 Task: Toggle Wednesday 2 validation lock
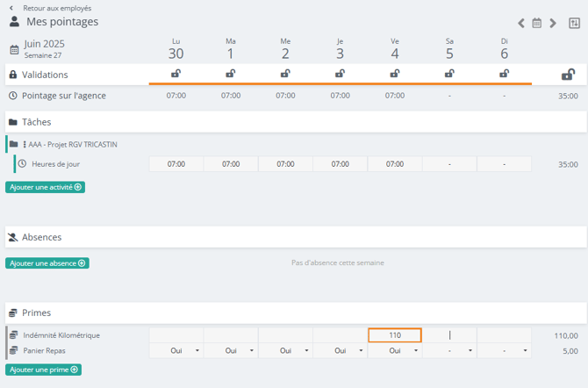(285, 74)
